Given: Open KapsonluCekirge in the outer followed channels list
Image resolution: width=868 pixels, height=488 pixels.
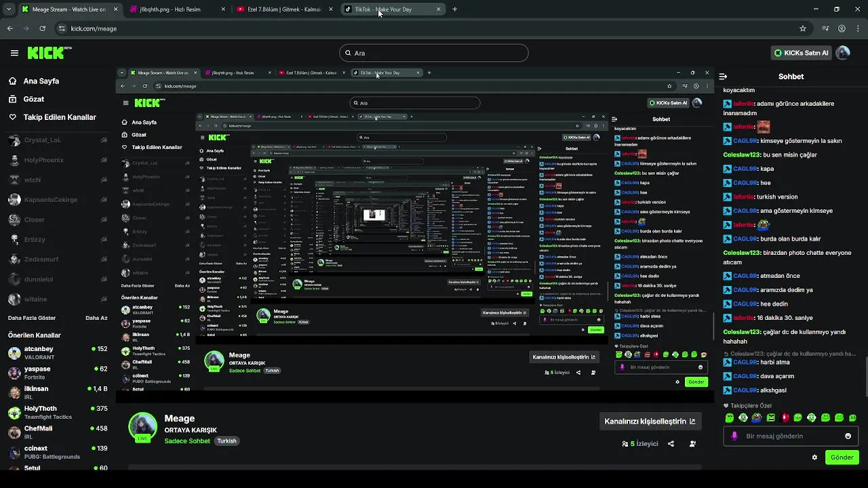Looking at the screenshot, I should point(58,200).
